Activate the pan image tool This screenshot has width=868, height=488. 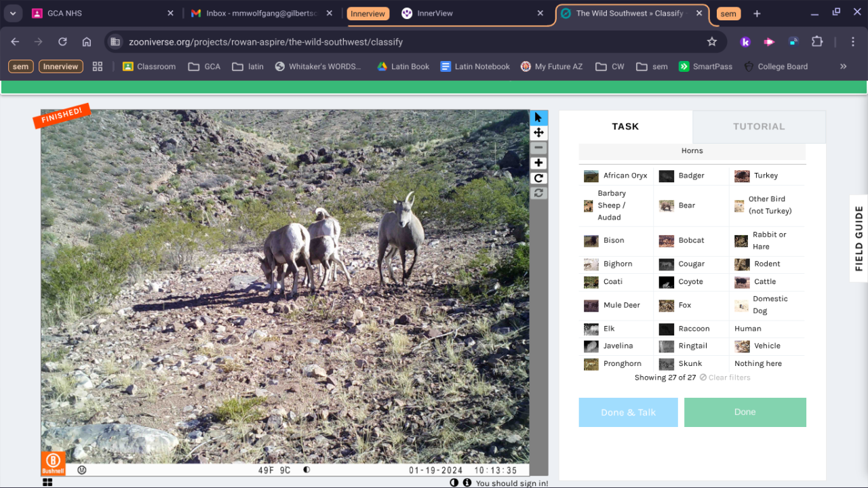pos(538,133)
